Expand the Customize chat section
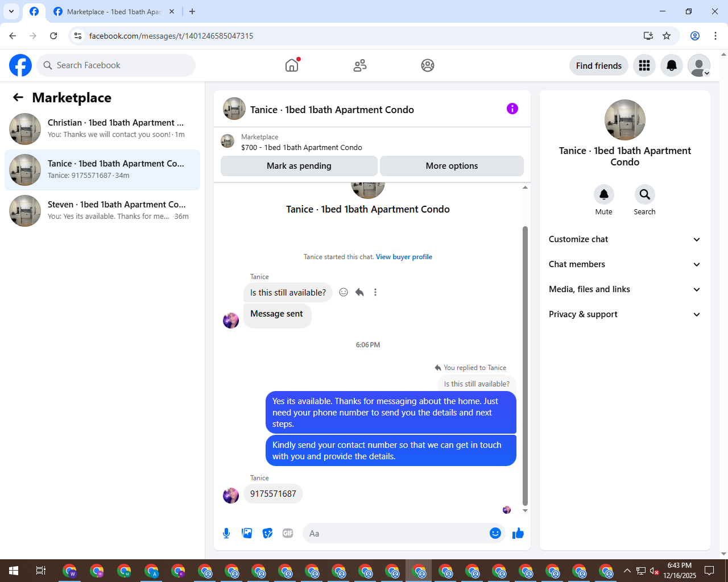Image resolution: width=728 pixels, height=582 pixels. point(625,239)
